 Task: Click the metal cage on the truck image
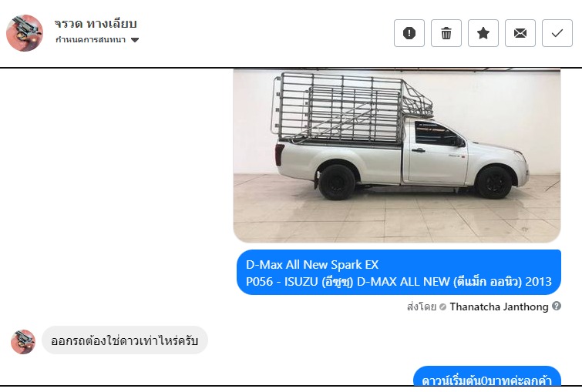351,108
